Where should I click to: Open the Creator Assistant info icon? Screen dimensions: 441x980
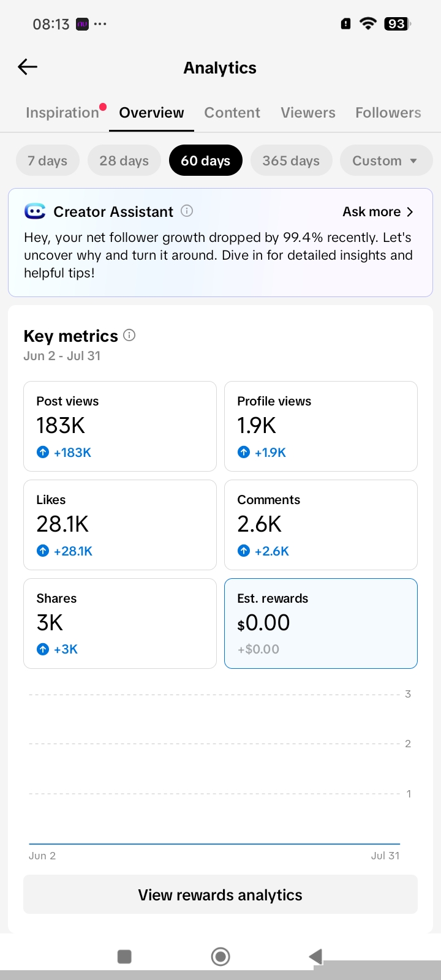pos(187,211)
